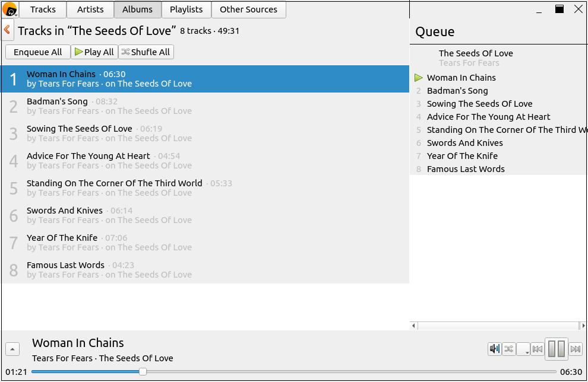Go back using the orange back arrow
The height and width of the screenshot is (382, 588).
pyautogui.click(x=7, y=30)
